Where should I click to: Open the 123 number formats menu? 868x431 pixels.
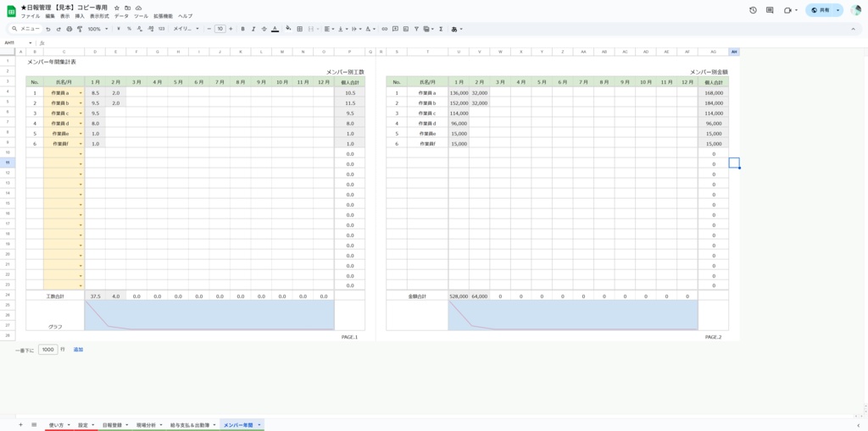click(161, 29)
